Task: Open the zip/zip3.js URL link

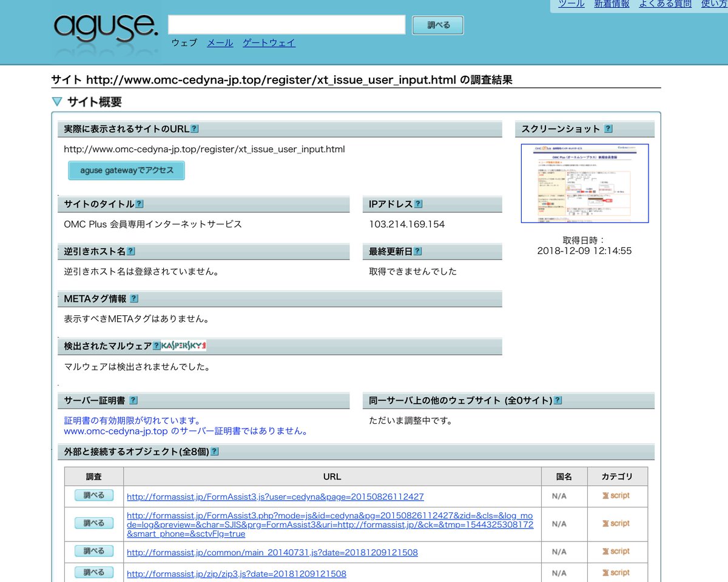Action: pyautogui.click(x=237, y=574)
